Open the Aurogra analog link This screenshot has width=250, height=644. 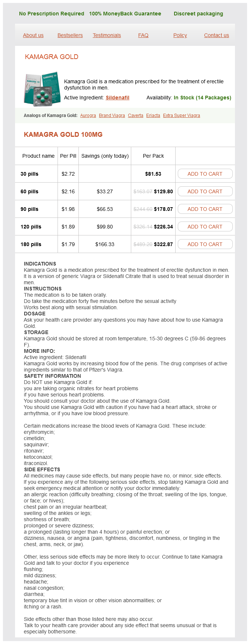pyautogui.click(x=88, y=116)
